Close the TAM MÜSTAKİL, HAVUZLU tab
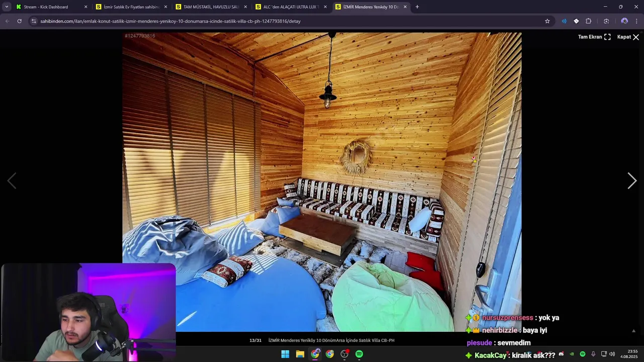This screenshot has width=644, height=362. (246, 7)
